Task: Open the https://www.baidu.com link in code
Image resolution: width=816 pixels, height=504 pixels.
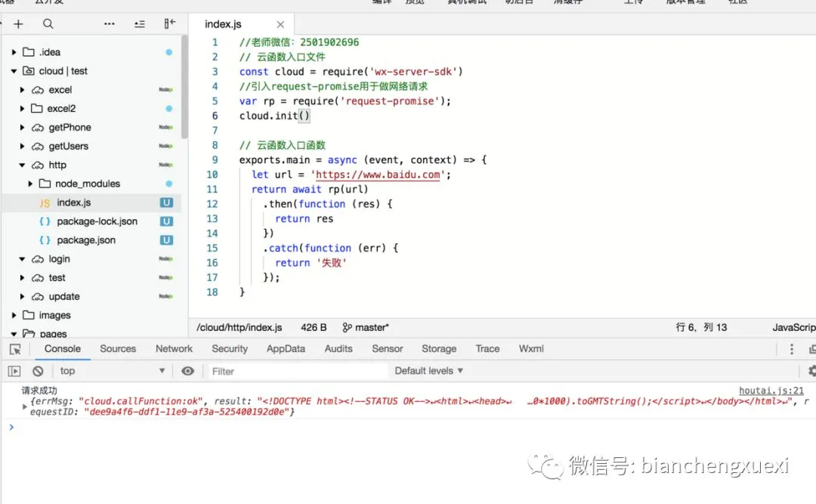Action: click(378, 175)
